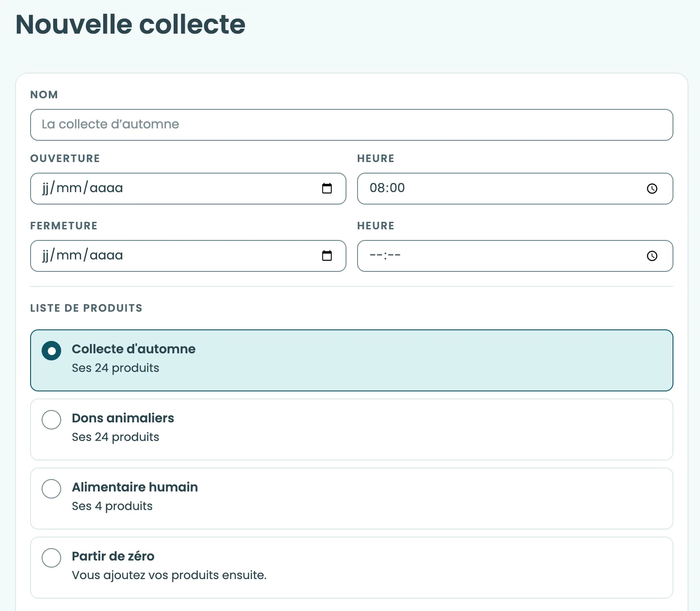Click the Fermeture date input field
The height and width of the screenshot is (611, 700).
(188, 256)
